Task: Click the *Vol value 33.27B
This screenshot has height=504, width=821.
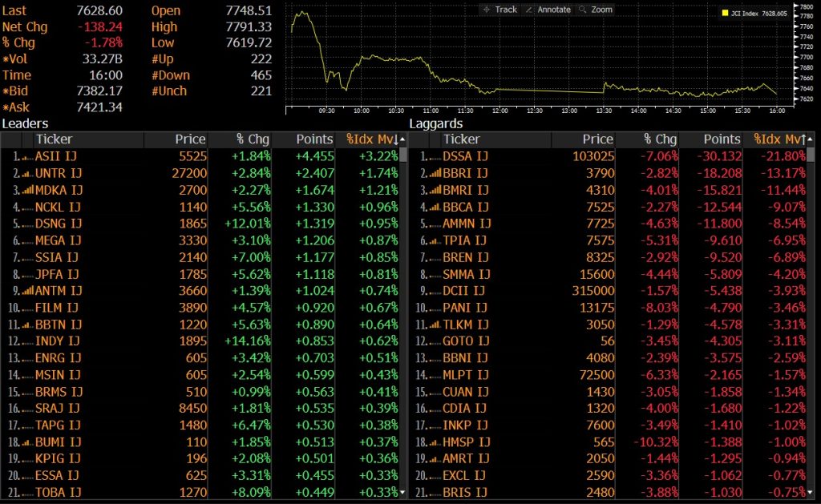Action: [102, 59]
